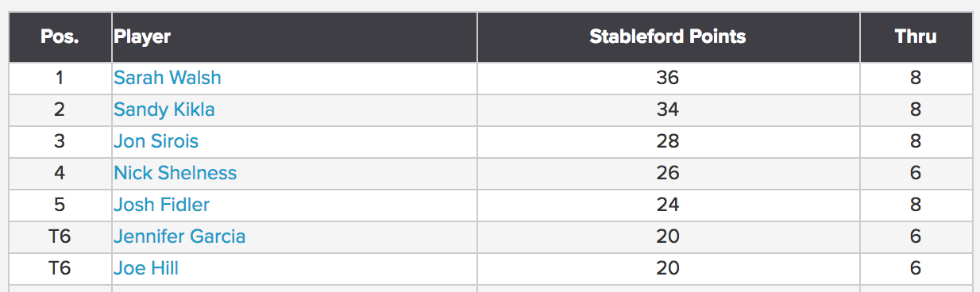Select Sandy Kikla's 34 points cell
Image resolution: width=980 pixels, height=292 pixels.
(x=668, y=109)
